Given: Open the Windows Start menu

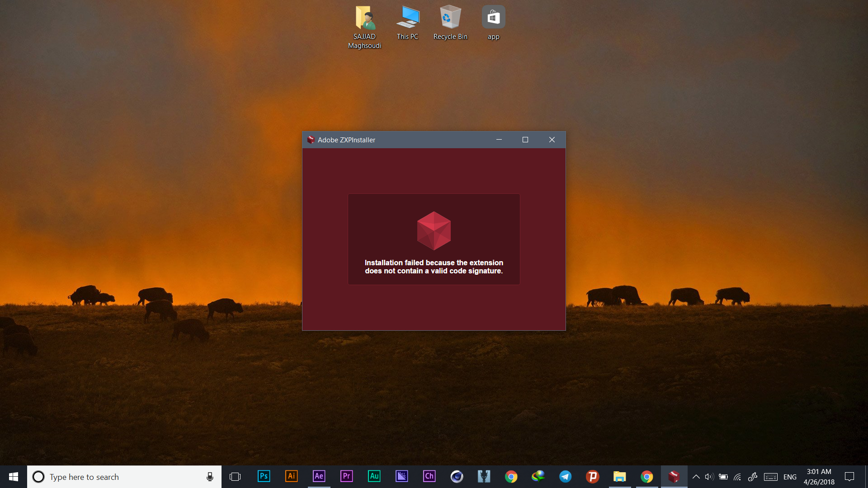Looking at the screenshot, I should pos(14,477).
